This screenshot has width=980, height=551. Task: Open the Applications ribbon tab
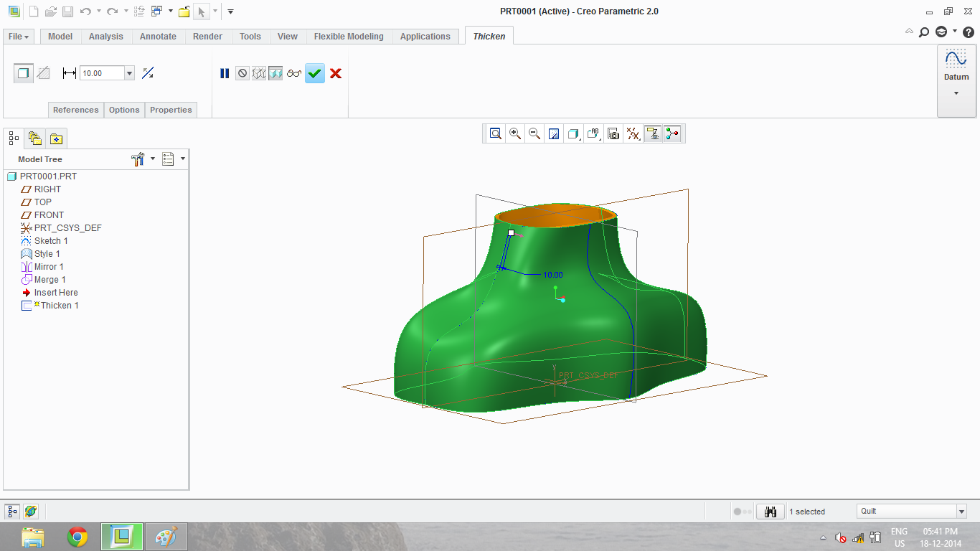(425, 37)
